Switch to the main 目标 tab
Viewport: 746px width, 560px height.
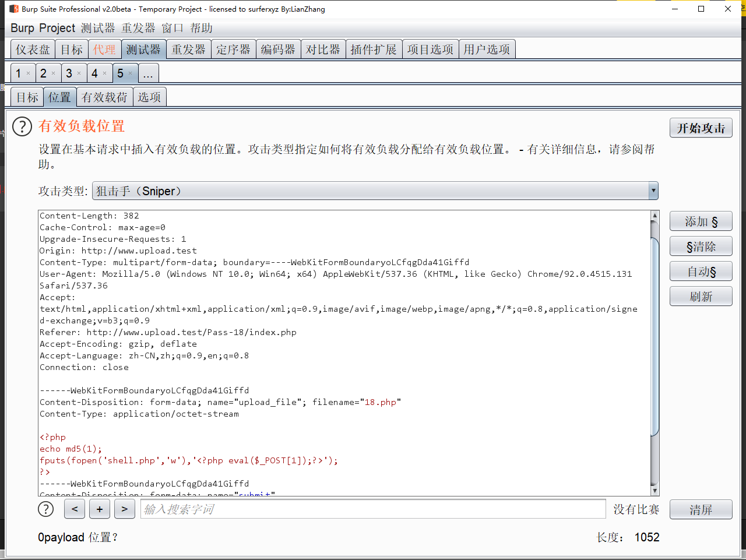point(72,50)
